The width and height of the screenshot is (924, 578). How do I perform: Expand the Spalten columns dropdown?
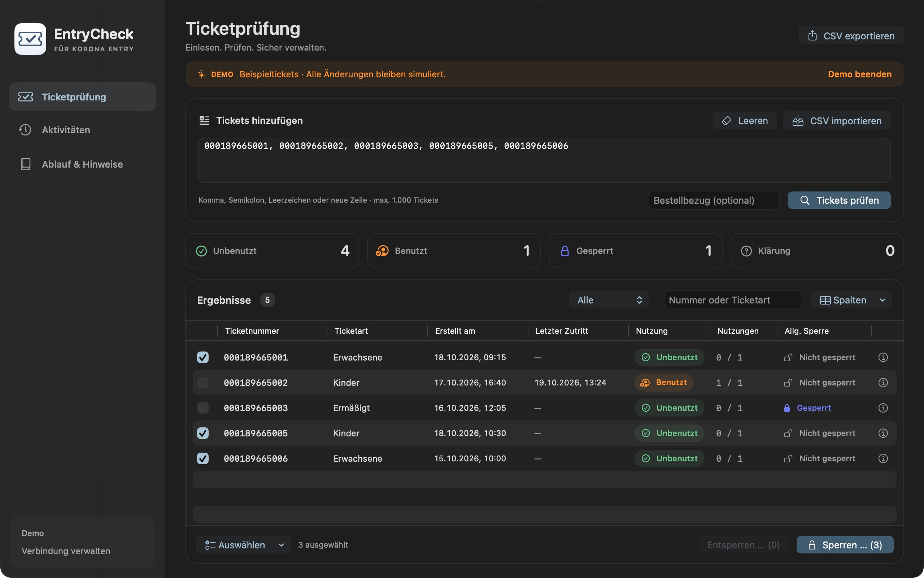(x=851, y=300)
